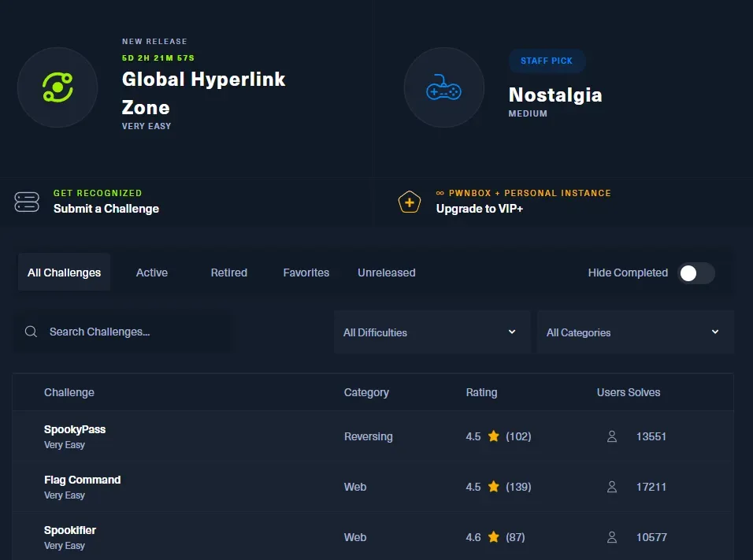Open the Unreleased challenges tab

pyautogui.click(x=387, y=273)
